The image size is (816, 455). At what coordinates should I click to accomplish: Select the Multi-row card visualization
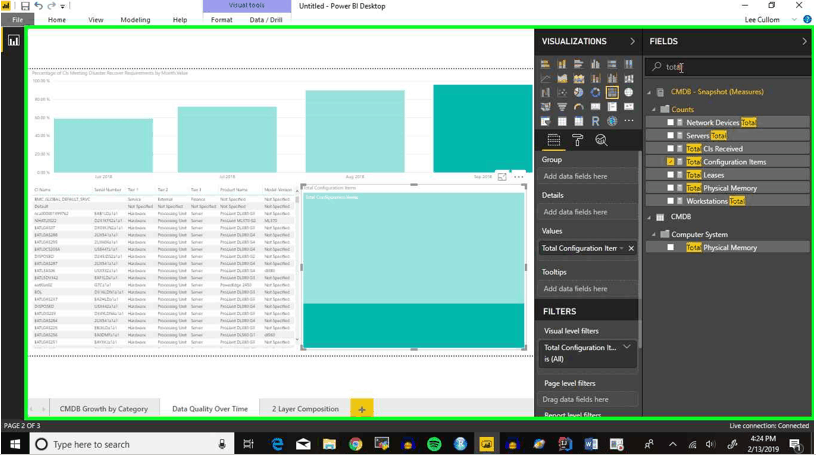(x=612, y=107)
